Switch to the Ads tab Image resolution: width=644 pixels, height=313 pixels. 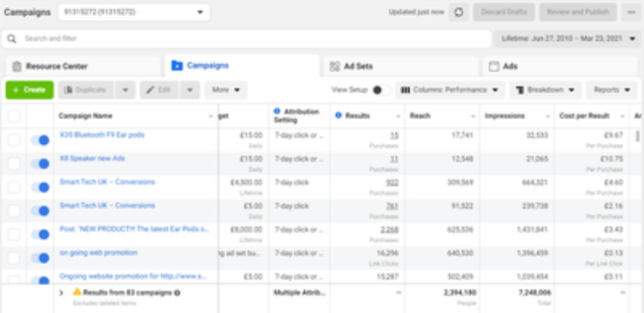pos(510,67)
